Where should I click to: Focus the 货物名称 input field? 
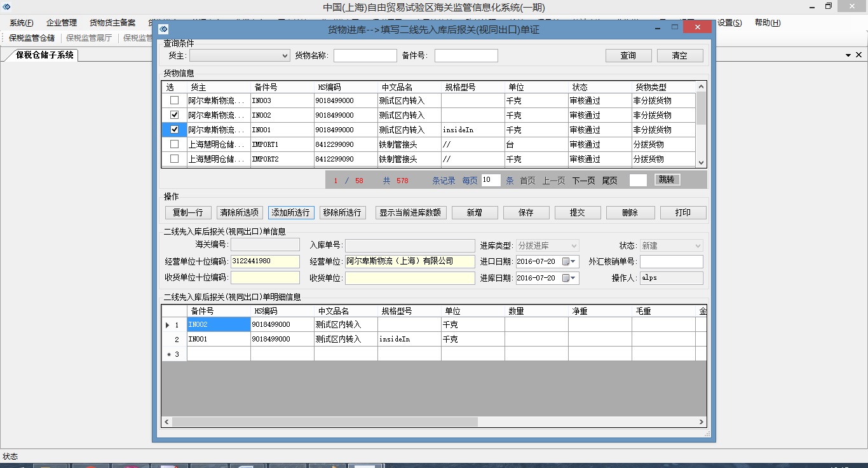coord(365,56)
